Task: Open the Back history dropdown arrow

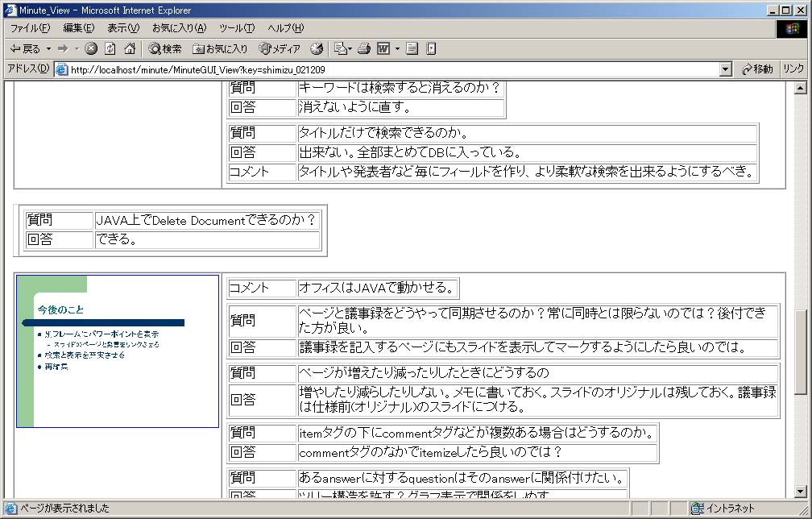Action: 48,48
